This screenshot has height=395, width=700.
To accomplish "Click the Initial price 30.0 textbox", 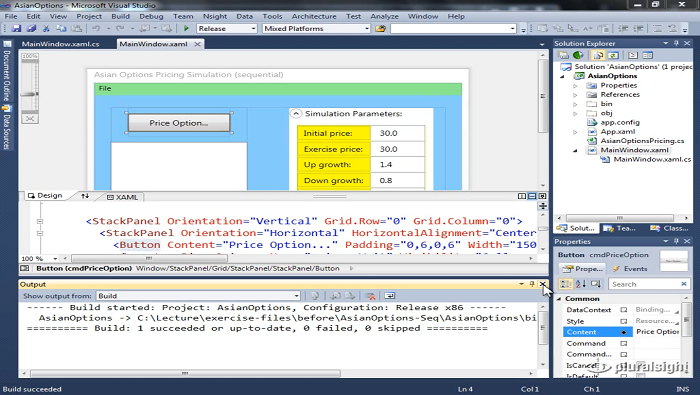I will tap(397, 133).
